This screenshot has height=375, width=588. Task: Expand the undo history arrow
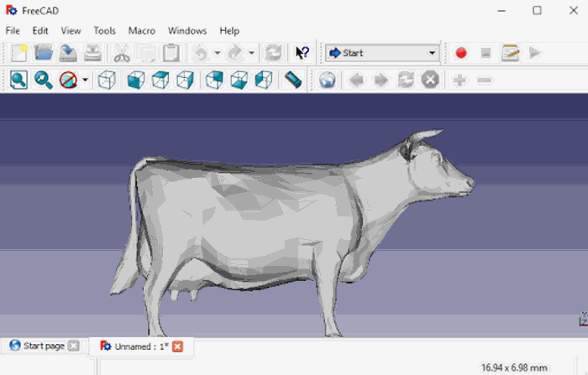[x=217, y=53]
